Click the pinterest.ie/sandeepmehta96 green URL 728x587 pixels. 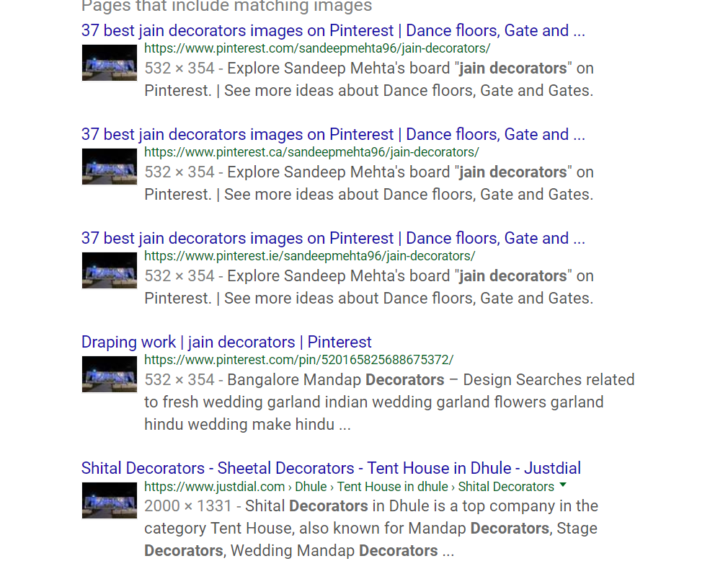[x=310, y=256]
